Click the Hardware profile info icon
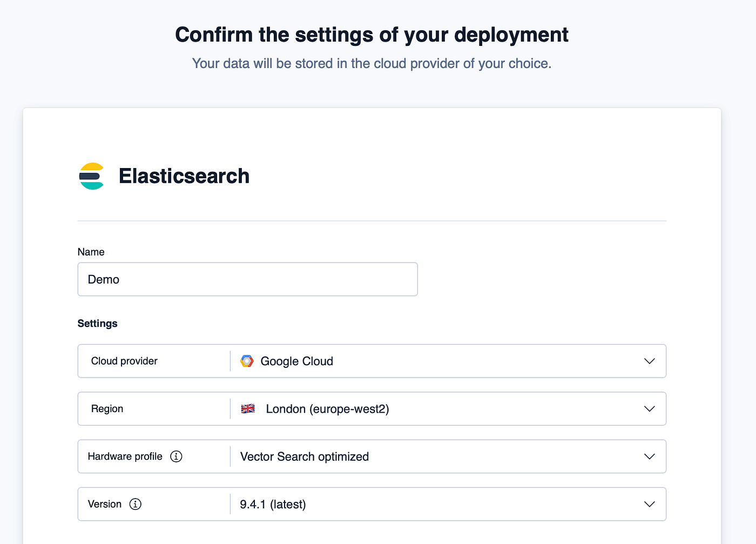Image resolution: width=756 pixels, height=544 pixels. 176,456
